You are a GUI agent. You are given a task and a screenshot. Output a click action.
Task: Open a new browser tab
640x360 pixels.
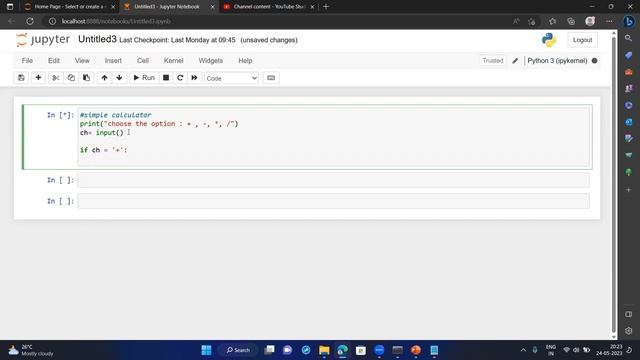pyautogui.click(x=326, y=7)
